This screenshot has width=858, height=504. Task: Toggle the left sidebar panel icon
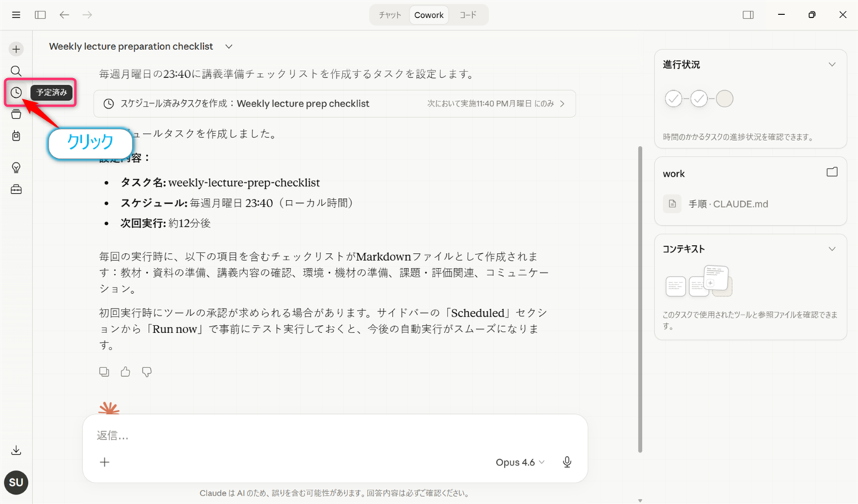[x=40, y=14]
